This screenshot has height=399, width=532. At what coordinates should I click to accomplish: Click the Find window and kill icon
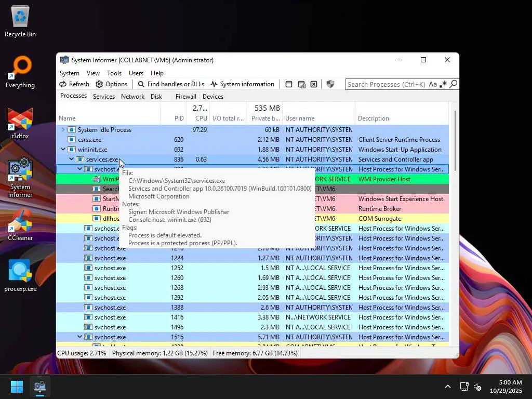[314, 84]
